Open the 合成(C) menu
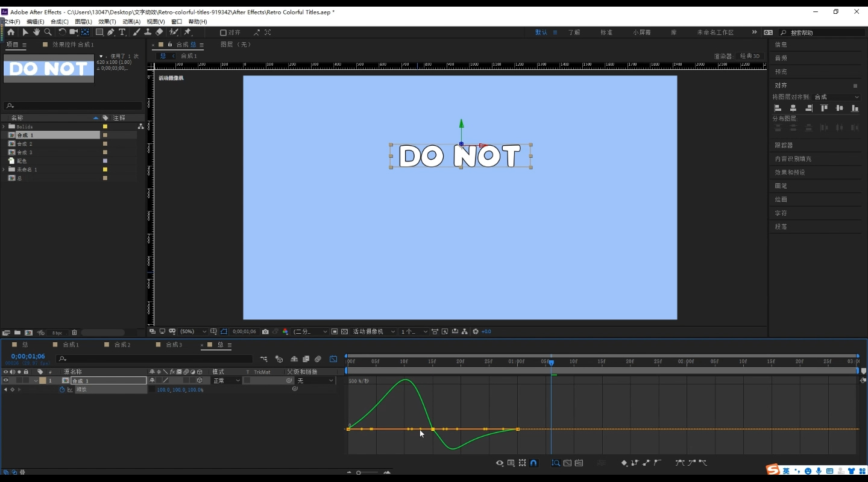Screen dimensions: 868x482 (x=59, y=22)
